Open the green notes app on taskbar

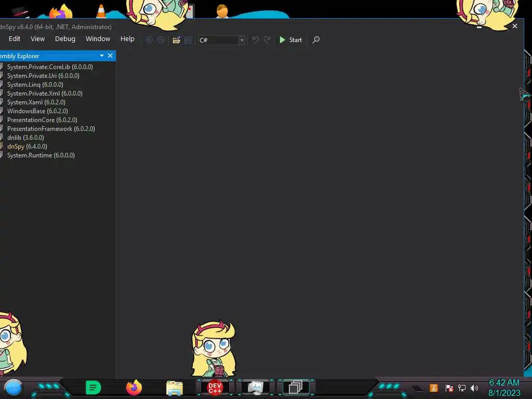tap(94, 388)
